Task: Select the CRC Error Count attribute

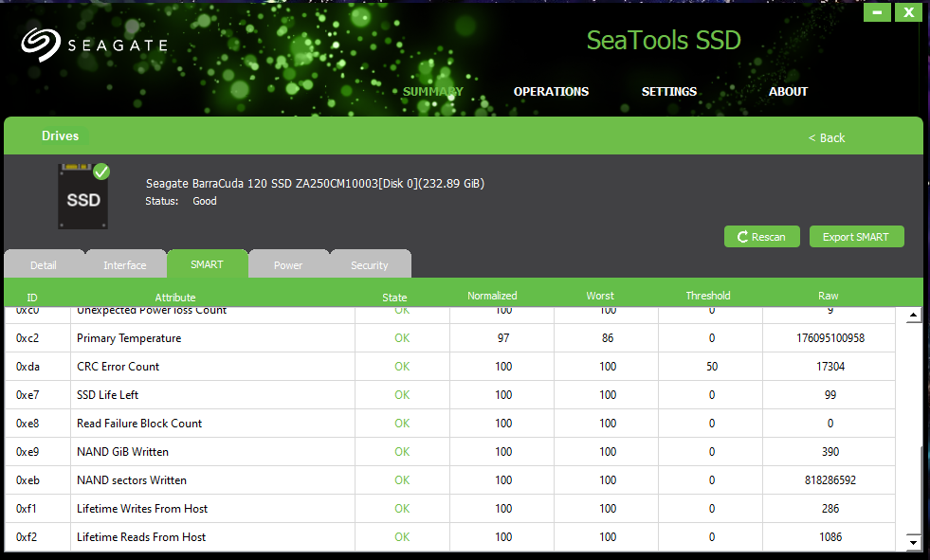Action: [119, 366]
